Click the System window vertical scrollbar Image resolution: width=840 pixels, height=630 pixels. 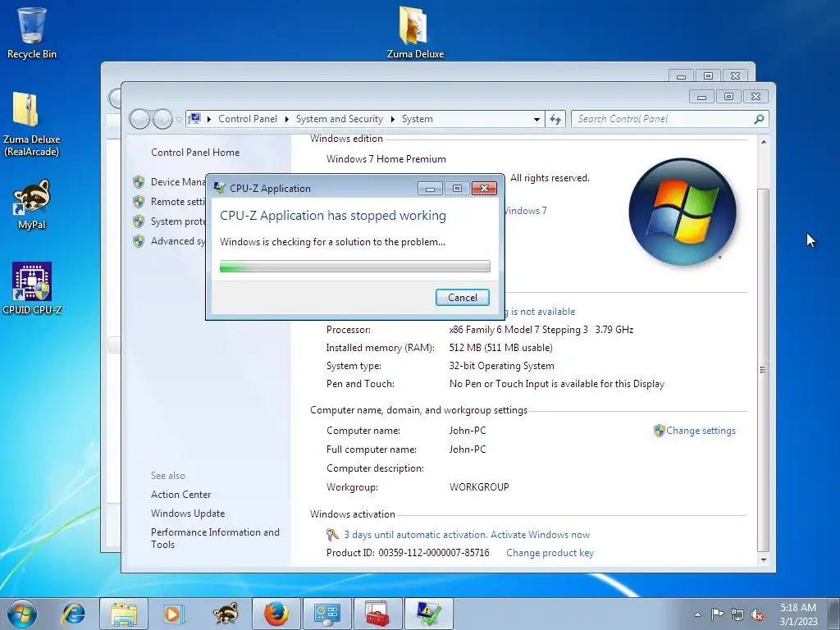point(764,370)
